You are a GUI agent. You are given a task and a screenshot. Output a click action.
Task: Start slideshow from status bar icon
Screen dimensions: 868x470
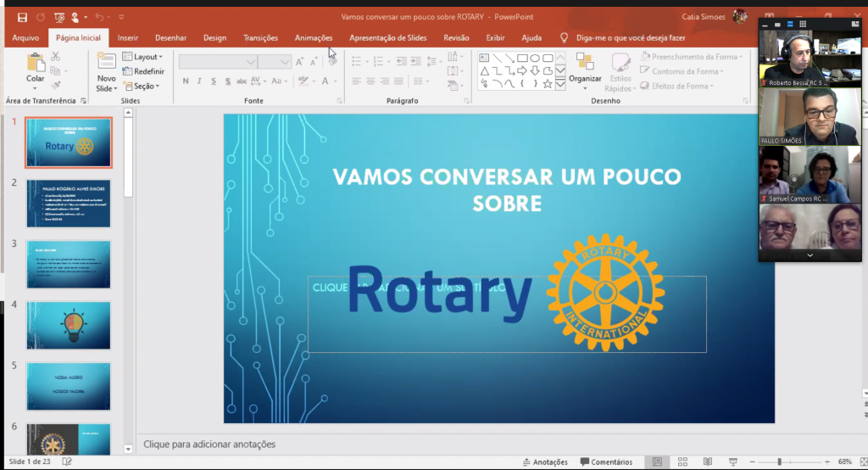[x=731, y=462]
